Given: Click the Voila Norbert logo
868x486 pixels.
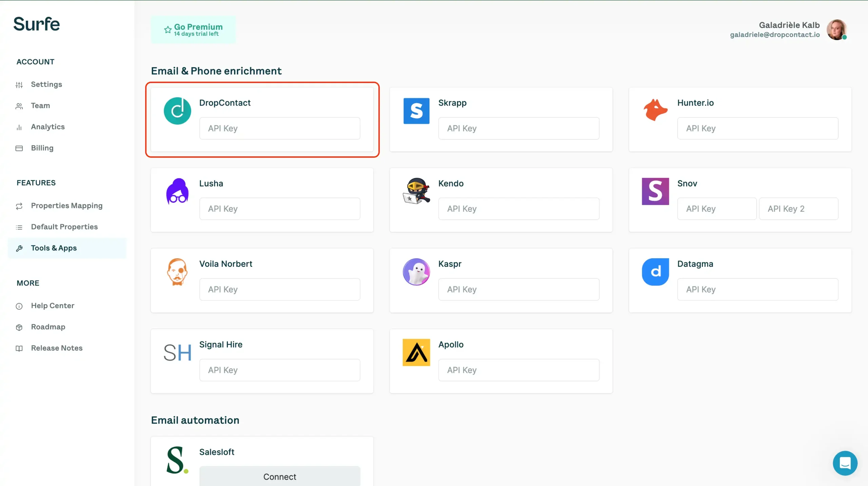Looking at the screenshot, I should coord(177,272).
